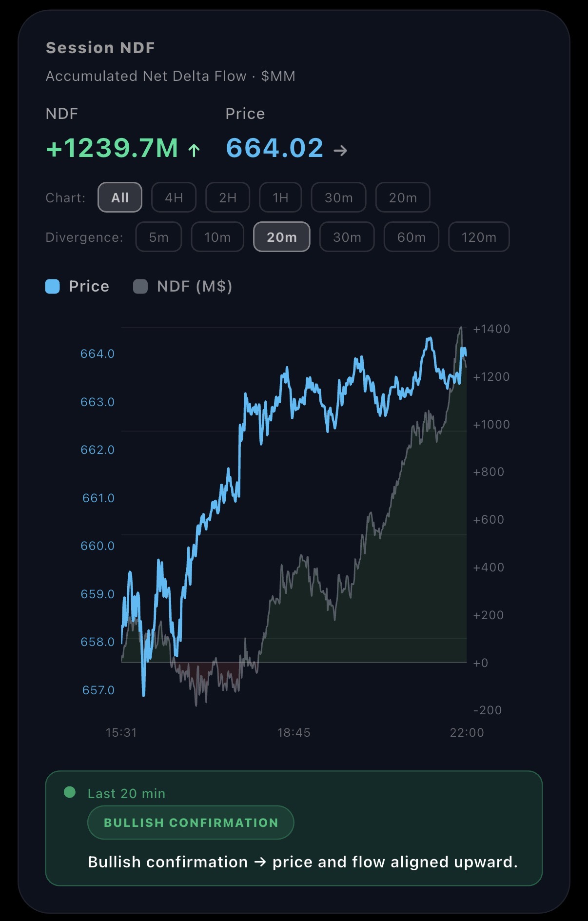This screenshot has width=588, height=921.
Task: Choose the 60m divergence option
Action: click(411, 237)
